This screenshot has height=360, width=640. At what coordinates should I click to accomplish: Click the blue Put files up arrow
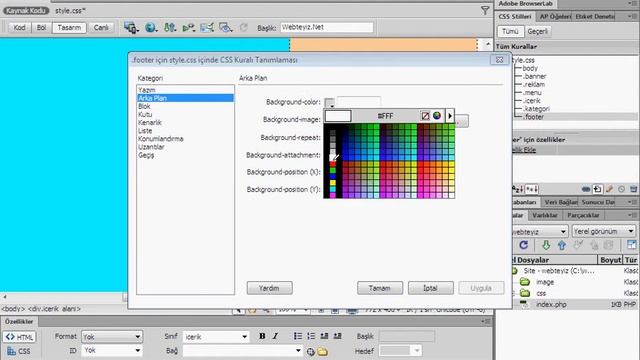[x=562, y=245]
